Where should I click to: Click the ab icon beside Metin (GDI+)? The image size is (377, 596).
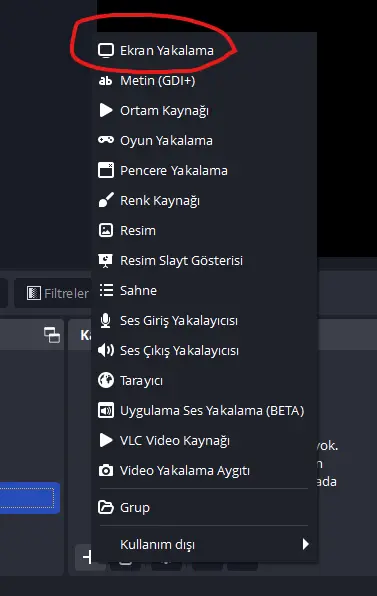[x=106, y=81]
